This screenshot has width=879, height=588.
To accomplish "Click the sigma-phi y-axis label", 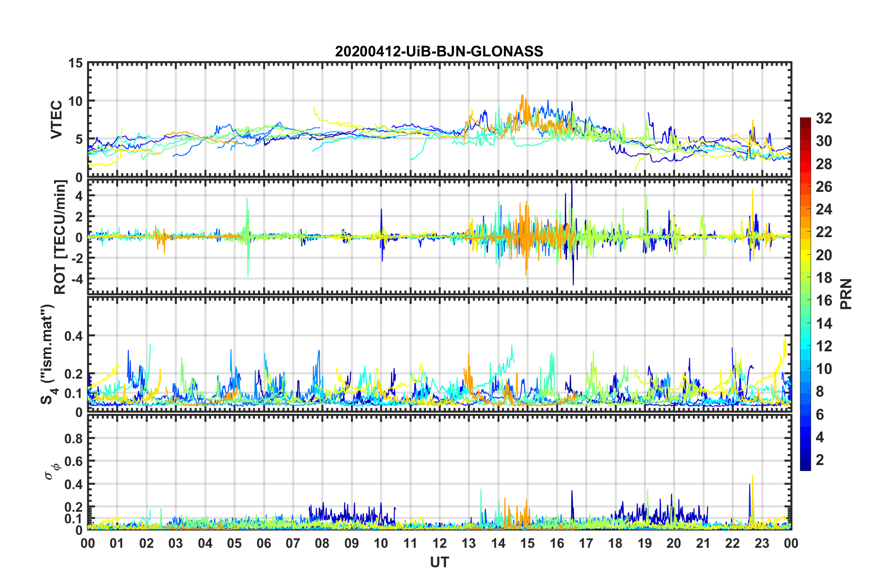I will click(x=52, y=472).
